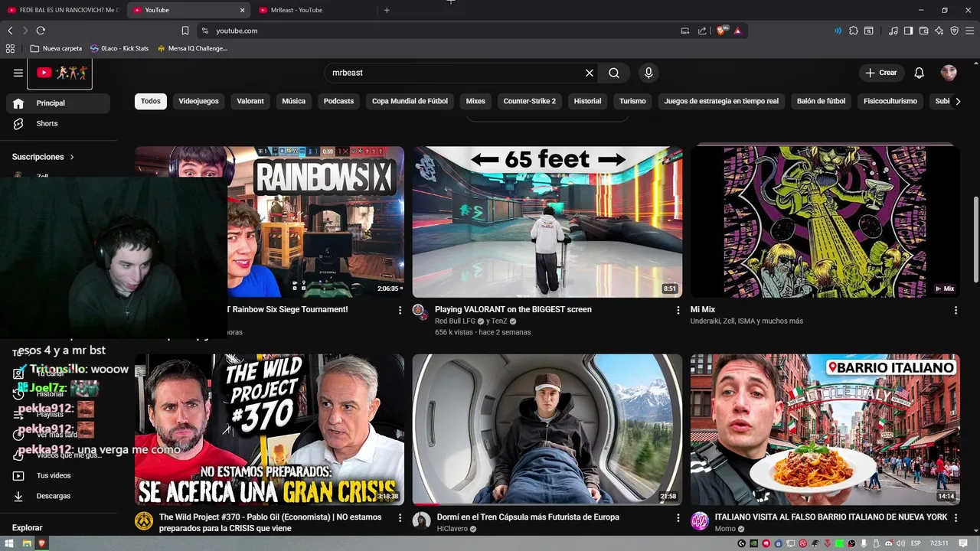Open Windows Start menu
The height and width of the screenshot is (551, 980).
click(9, 543)
